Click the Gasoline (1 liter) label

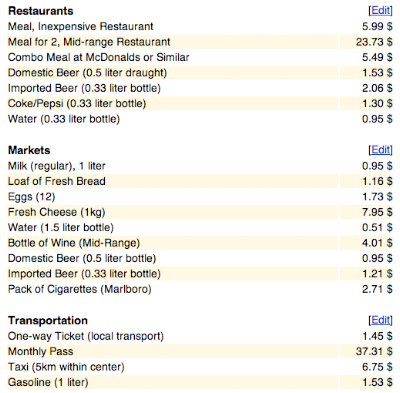click(x=48, y=382)
